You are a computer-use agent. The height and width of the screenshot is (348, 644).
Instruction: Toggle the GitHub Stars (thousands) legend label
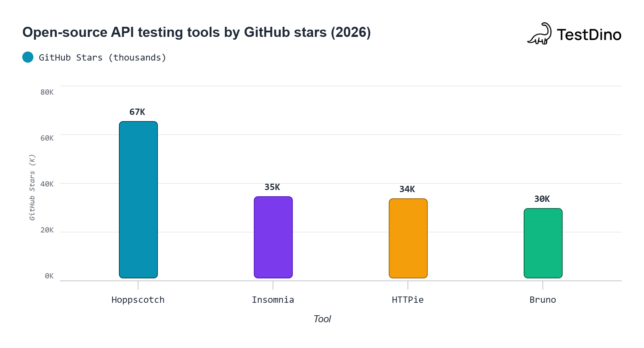(103, 57)
